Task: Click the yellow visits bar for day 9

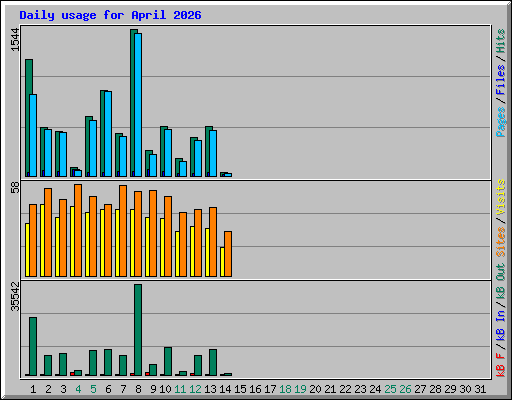Action: click(147, 247)
